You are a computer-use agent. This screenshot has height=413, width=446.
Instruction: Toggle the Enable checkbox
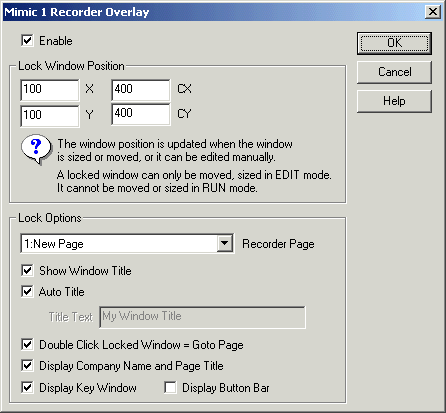click(x=27, y=41)
